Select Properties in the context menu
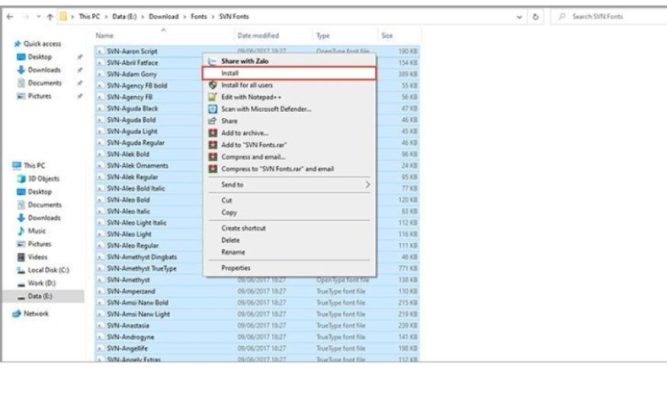This screenshot has height=400, width=667. pyautogui.click(x=236, y=268)
